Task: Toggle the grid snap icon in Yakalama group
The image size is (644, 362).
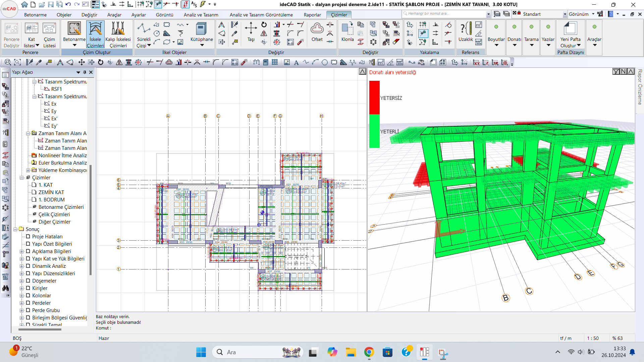Action: 423,24
